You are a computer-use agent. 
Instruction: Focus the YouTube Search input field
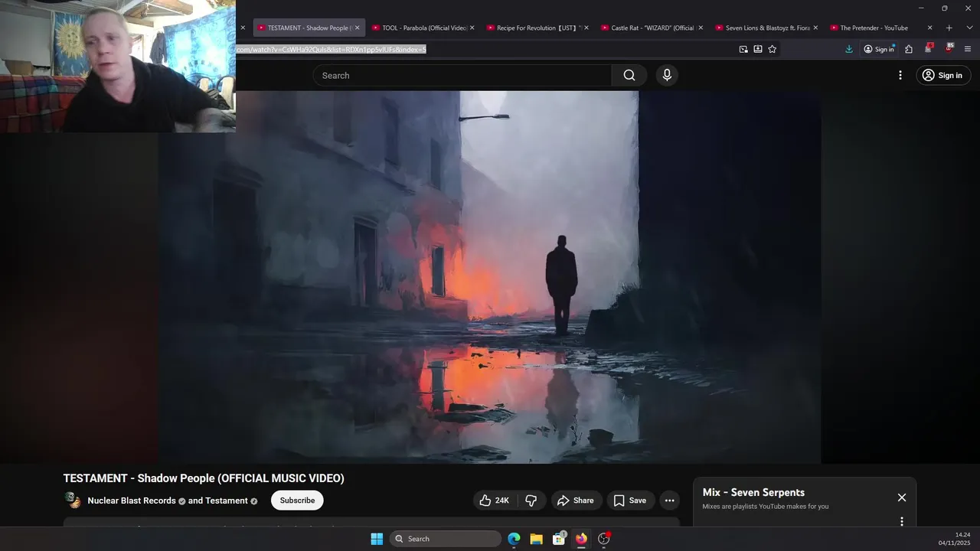(462, 75)
